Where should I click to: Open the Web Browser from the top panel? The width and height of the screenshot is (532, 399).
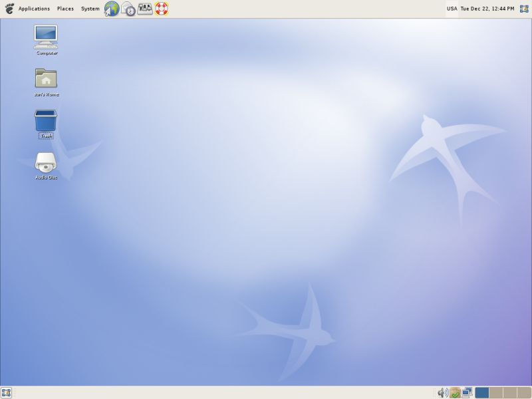110,9
